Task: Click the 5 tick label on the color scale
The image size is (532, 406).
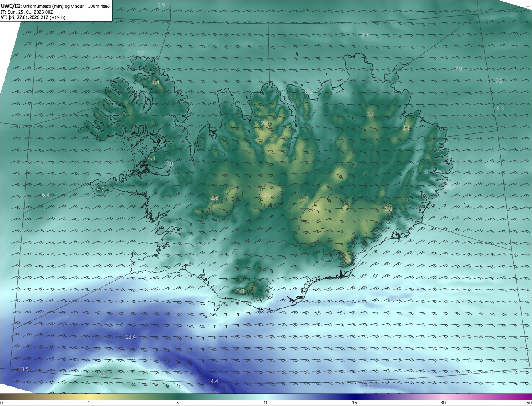Action: coord(177,403)
